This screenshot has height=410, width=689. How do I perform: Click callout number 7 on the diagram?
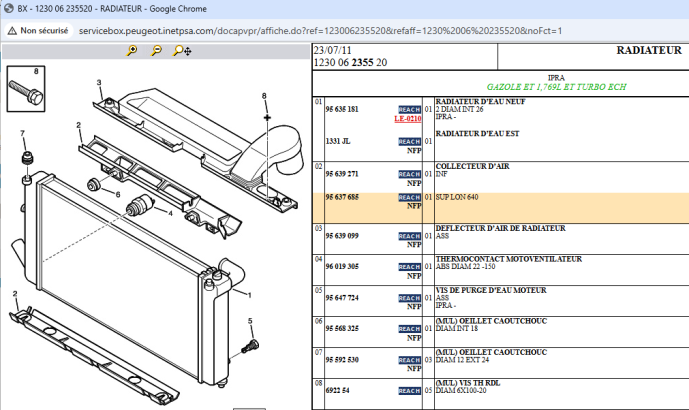[22, 133]
